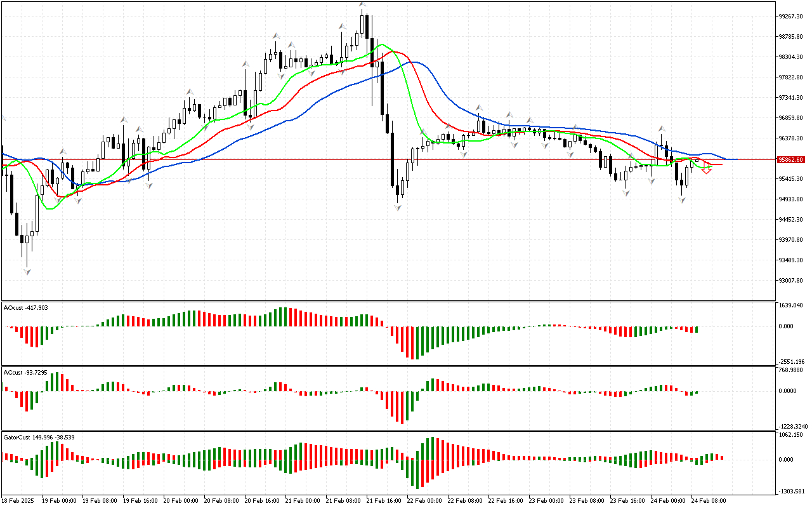This screenshot has height=508, width=812.
Task: Click the 1639.040 scale value in AOcust panel
Action: (x=792, y=306)
